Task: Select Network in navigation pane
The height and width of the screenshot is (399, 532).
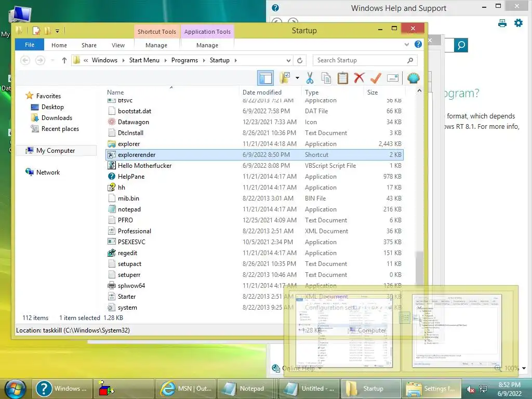Action: [48, 172]
